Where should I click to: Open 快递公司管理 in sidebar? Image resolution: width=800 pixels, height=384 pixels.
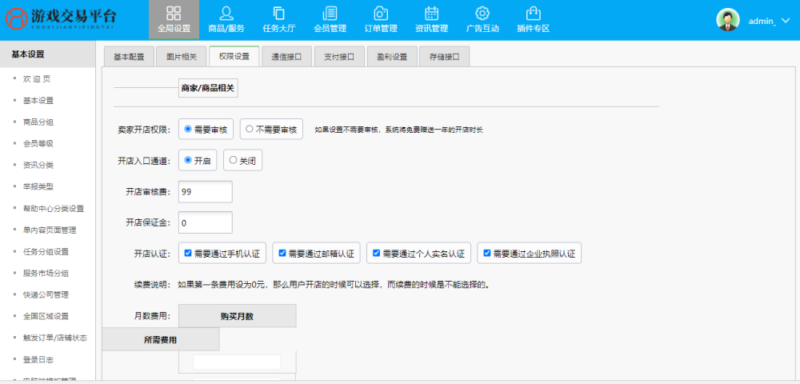point(46,295)
